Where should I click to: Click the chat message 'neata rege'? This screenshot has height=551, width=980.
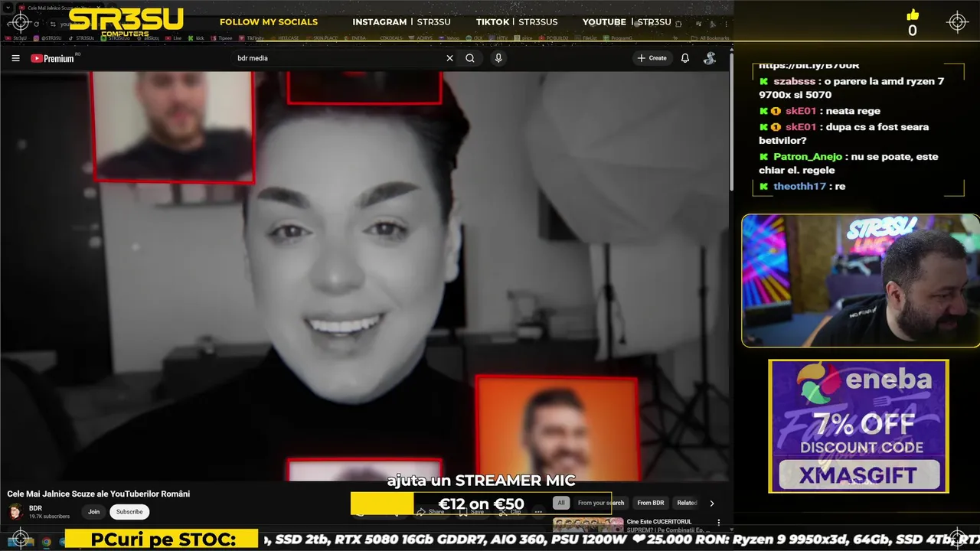[x=854, y=111]
